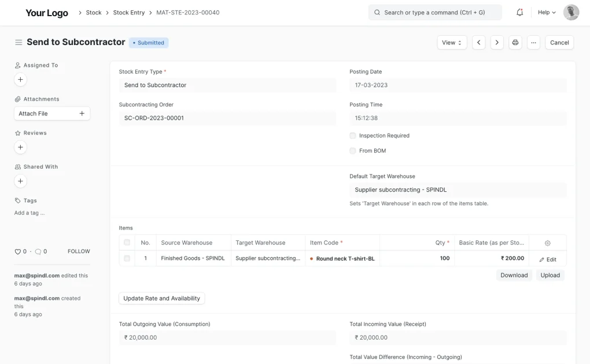Edit the Round neck T-shirt item row
The width and height of the screenshot is (590, 364).
tap(548, 259)
